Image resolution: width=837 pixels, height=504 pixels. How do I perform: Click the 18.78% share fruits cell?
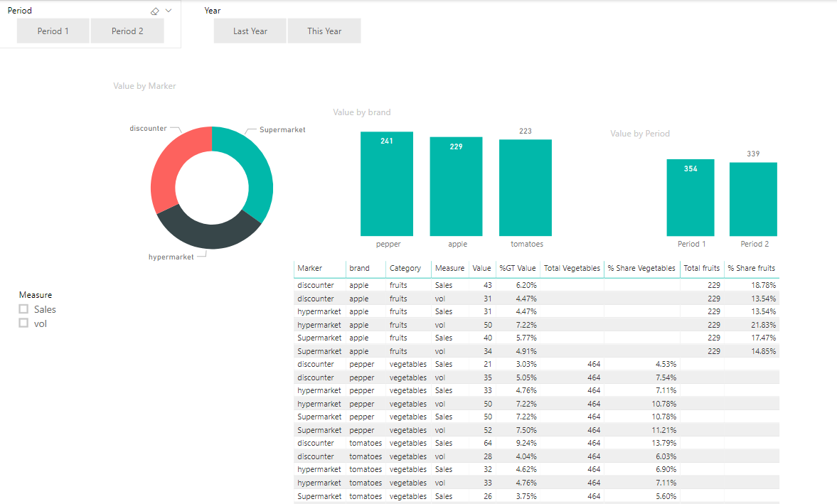coord(763,285)
